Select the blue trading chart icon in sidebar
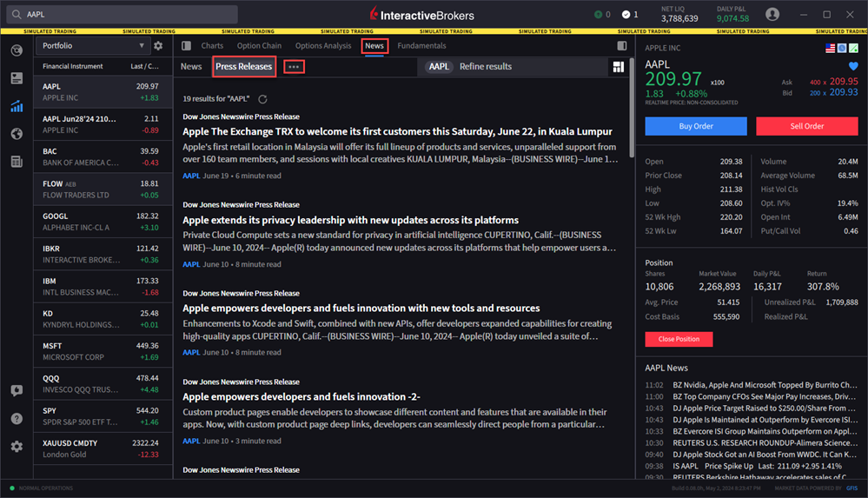Screen dimensions: 868x498 point(17,106)
